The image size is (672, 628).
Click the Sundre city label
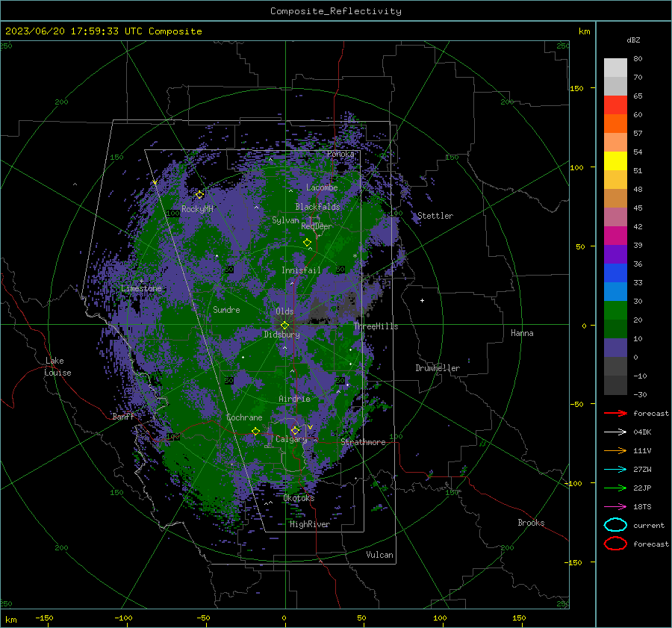click(226, 309)
